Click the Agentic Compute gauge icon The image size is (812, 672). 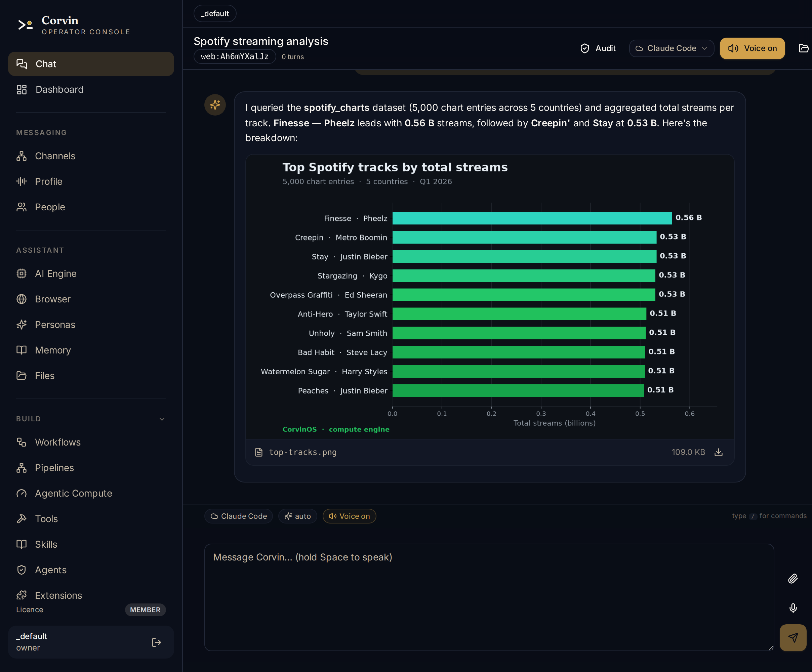point(22,493)
